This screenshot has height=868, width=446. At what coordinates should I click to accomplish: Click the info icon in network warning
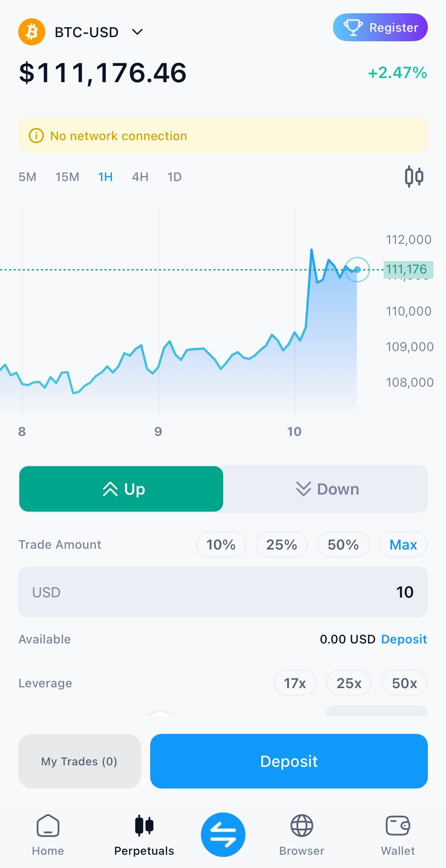(36, 136)
